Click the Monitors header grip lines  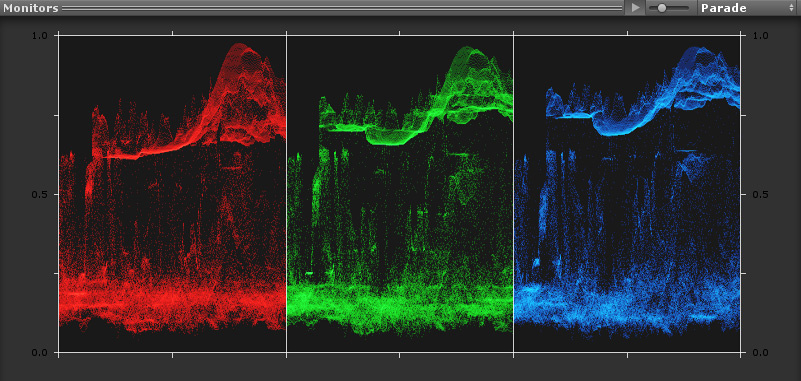[342, 8]
